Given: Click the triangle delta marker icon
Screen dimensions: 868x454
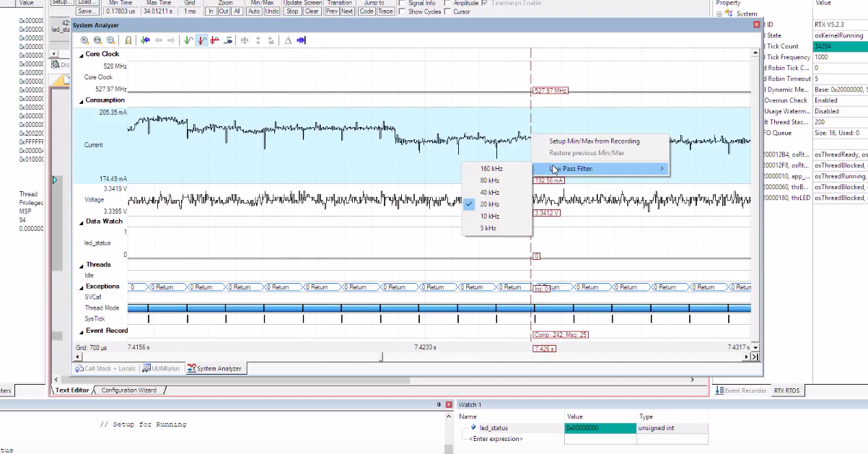Looking at the screenshot, I should tap(288, 40).
